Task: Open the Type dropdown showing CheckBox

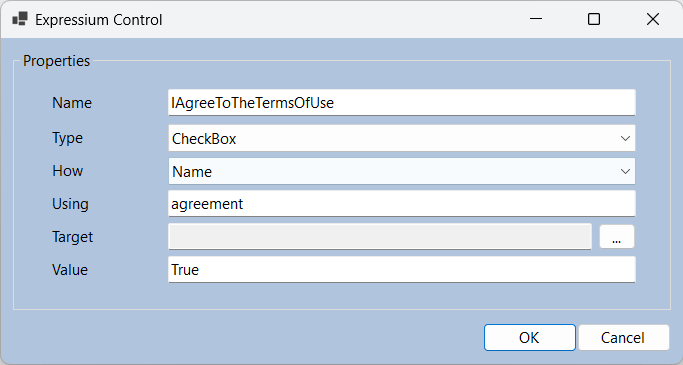Action: point(402,139)
